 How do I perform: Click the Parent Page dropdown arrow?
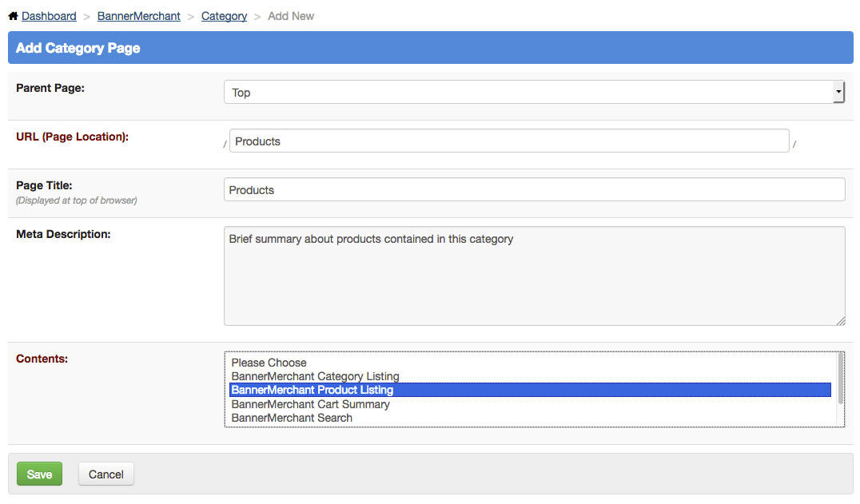pyautogui.click(x=838, y=92)
